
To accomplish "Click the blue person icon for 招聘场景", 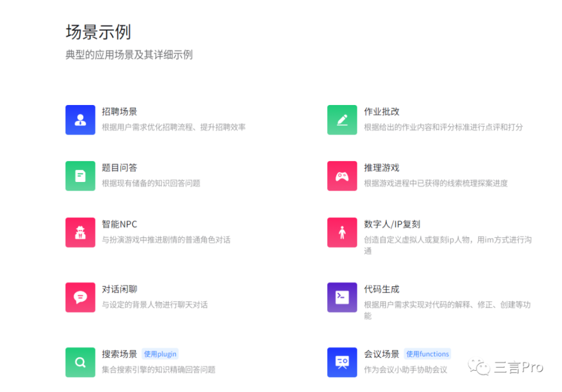I will (80, 120).
